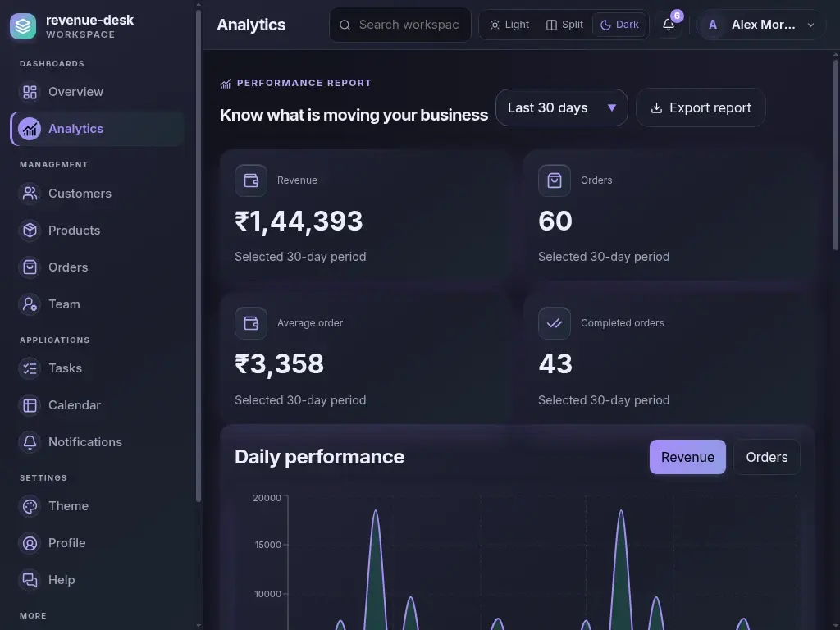The image size is (840, 630).
Task: Click the Analytics page title in header
Action: (x=251, y=25)
